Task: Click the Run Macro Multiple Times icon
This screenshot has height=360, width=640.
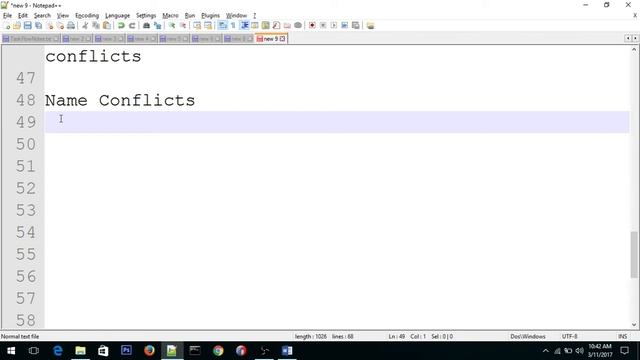Action: pyautogui.click(x=344, y=26)
